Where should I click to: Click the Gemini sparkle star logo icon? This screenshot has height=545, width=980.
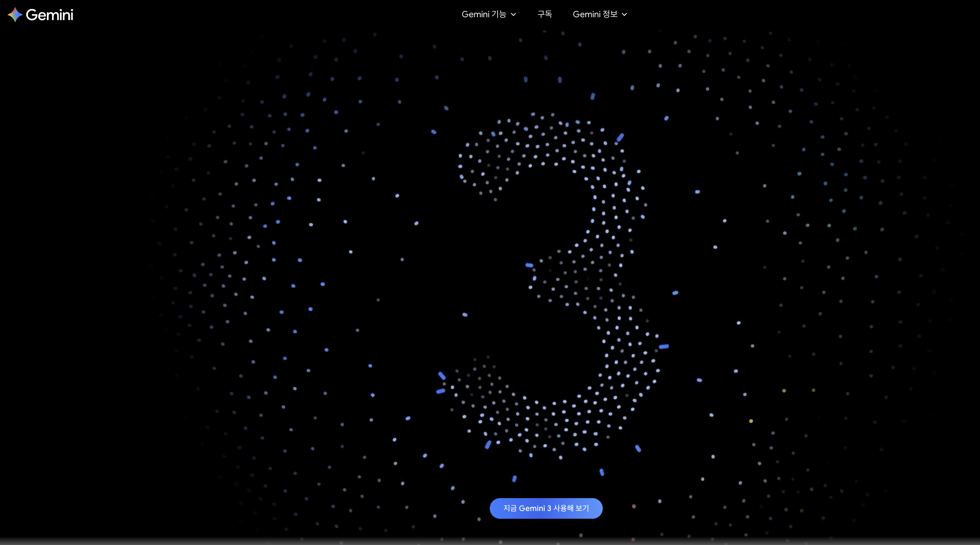pyautogui.click(x=15, y=15)
